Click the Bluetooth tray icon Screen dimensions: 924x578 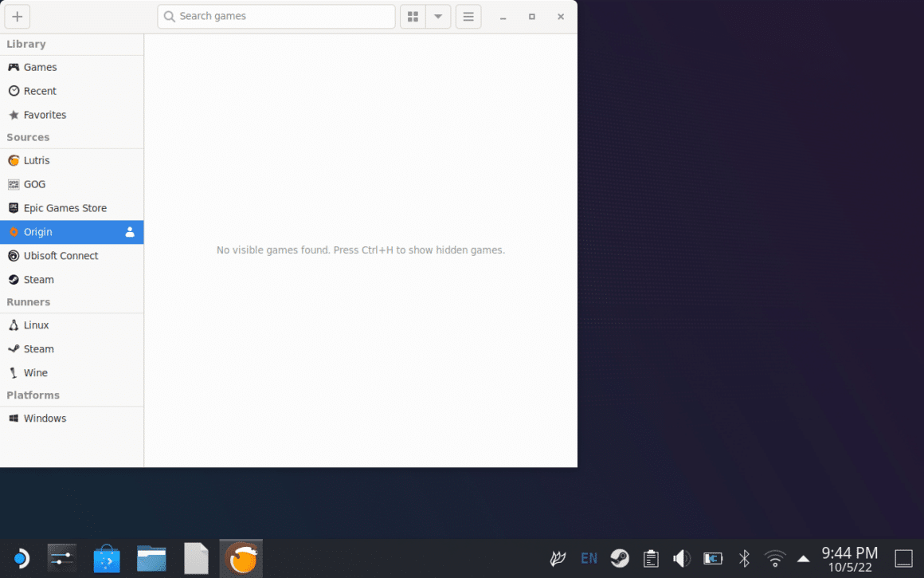(x=744, y=558)
